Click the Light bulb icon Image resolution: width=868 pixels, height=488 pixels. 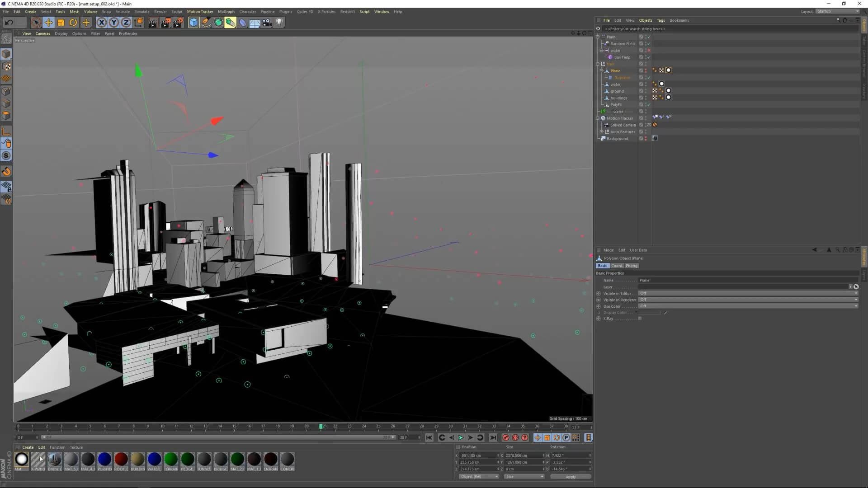coord(279,22)
